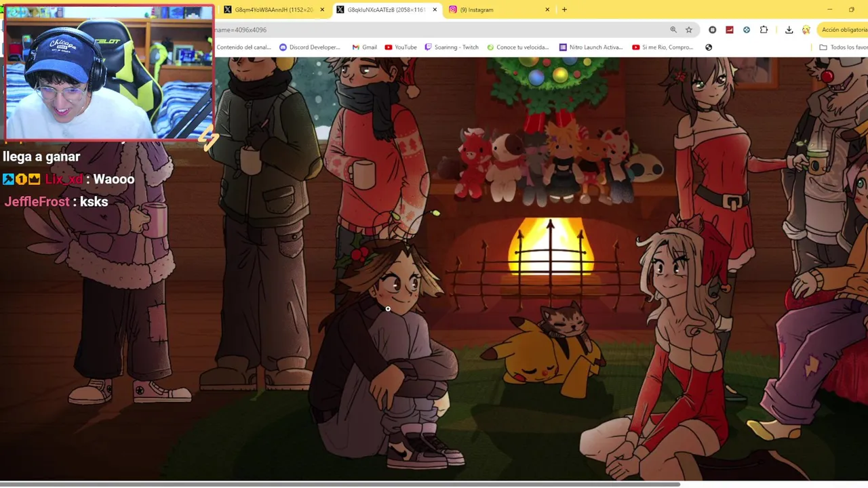
Task: Minimize the browser window
Action: [829, 9]
